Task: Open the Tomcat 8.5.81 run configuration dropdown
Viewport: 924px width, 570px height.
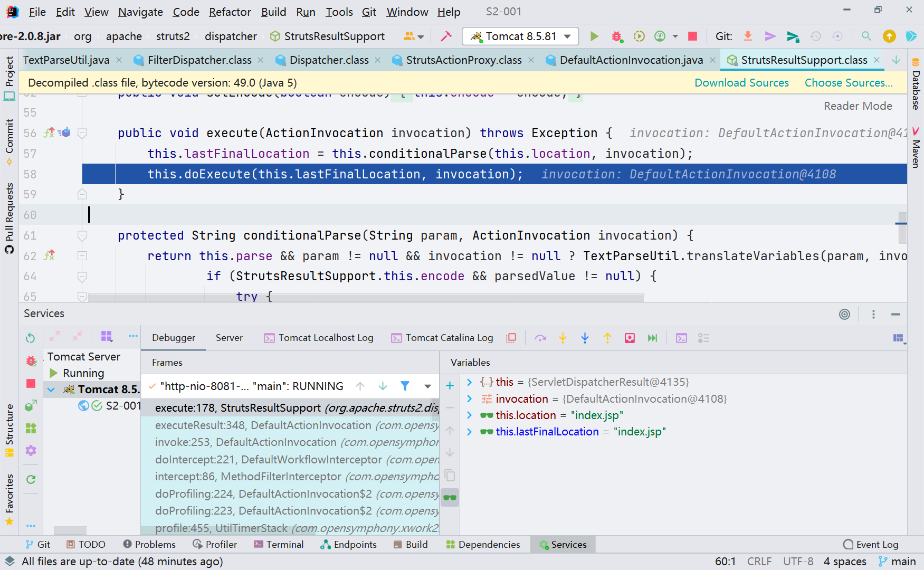Action: [520, 36]
